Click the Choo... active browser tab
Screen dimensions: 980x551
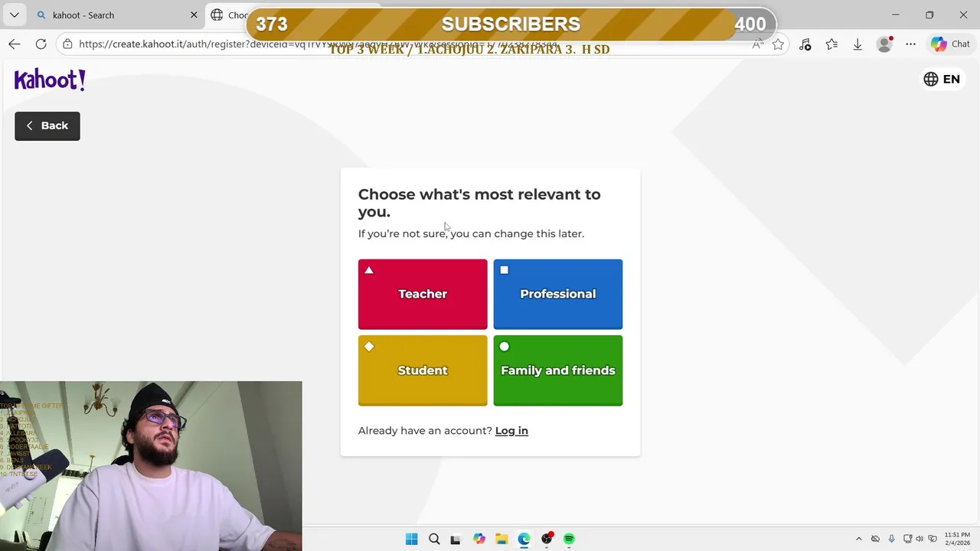click(x=230, y=15)
